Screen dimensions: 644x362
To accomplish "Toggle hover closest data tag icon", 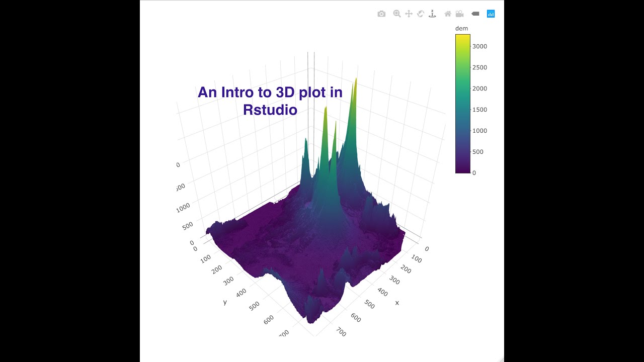I will [x=475, y=14].
